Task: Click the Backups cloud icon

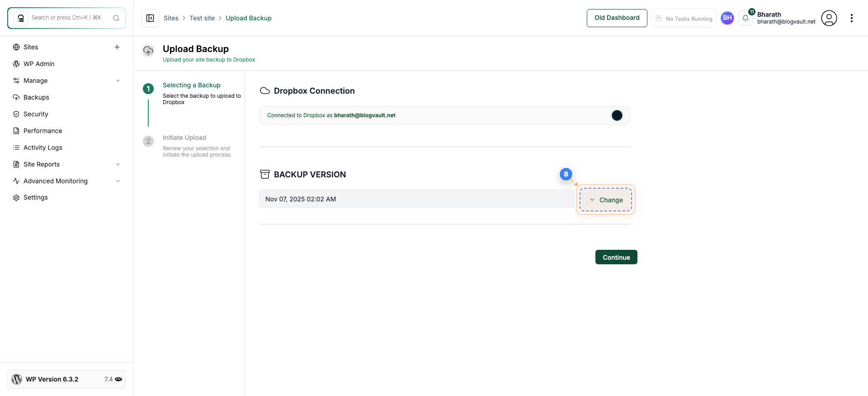Action: (x=16, y=97)
